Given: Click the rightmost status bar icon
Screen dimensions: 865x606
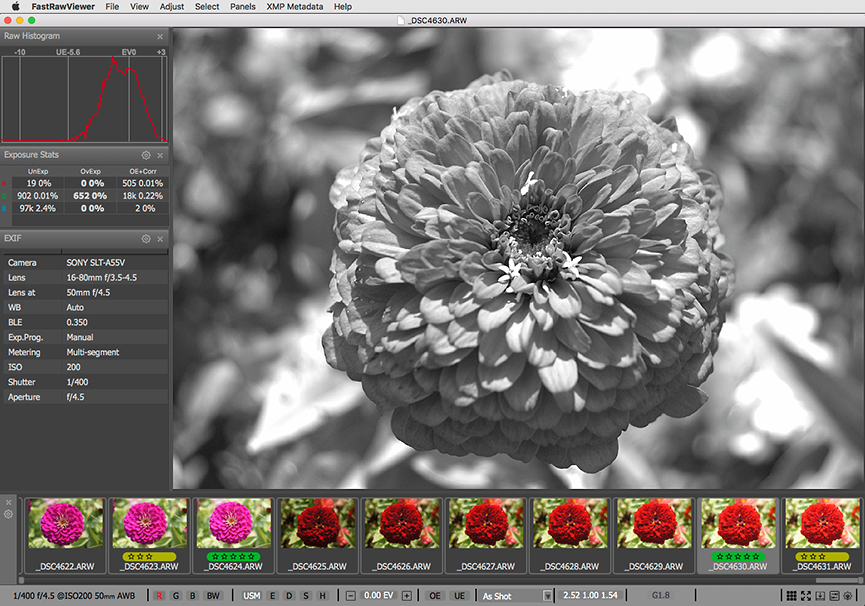Looking at the screenshot, I should [848, 596].
